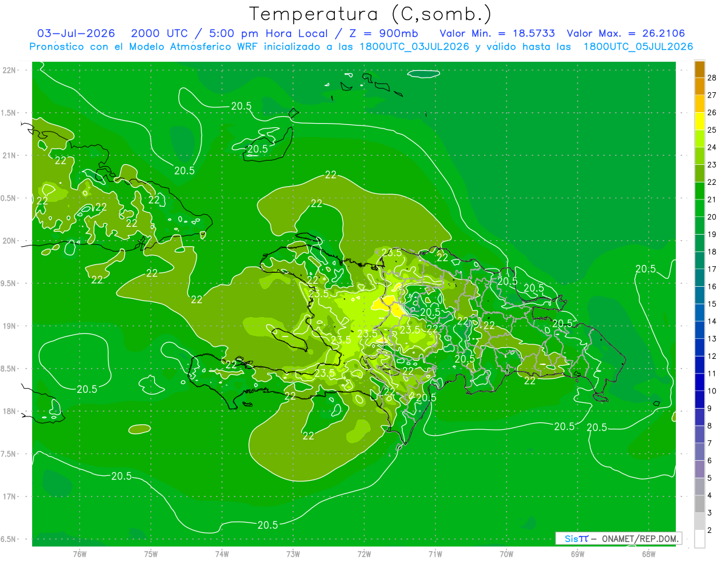Click the '70W' longitude axis label
This screenshot has width=728, height=562.
pyautogui.click(x=506, y=554)
